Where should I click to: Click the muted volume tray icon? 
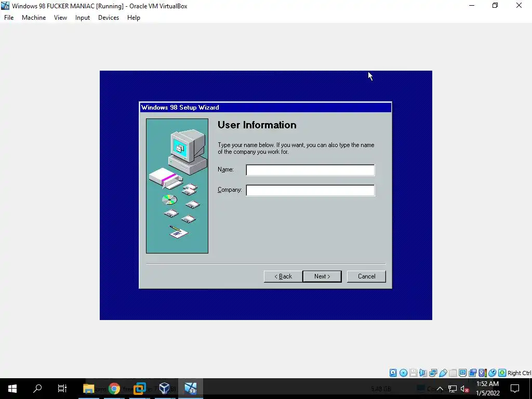pos(464,389)
